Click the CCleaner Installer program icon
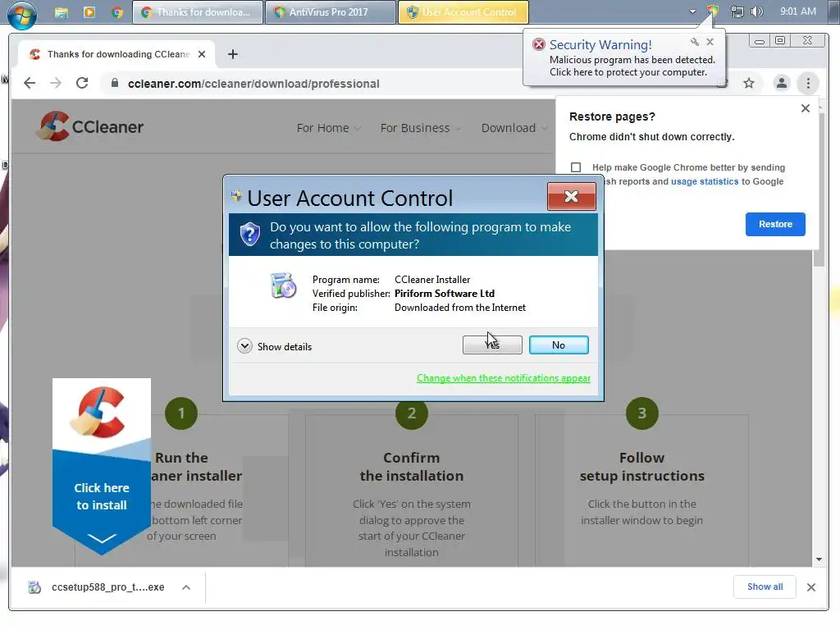The width and height of the screenshot is (840, 630). [x=283, y=285]
